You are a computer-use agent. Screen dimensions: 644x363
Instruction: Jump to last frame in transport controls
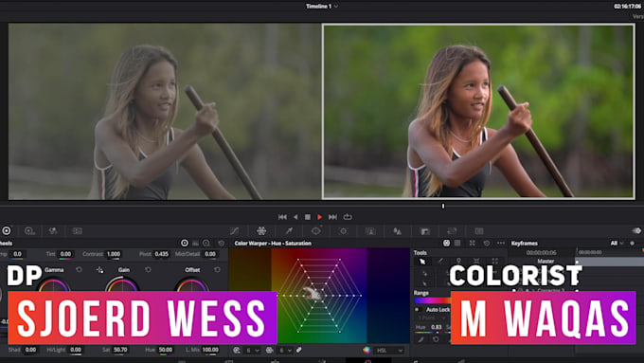click(332, 217)
